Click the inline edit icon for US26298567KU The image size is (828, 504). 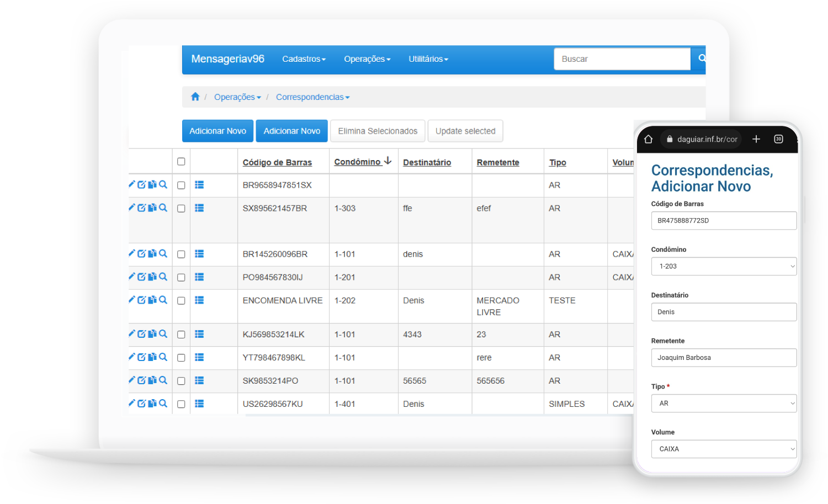tap(142, 403)
